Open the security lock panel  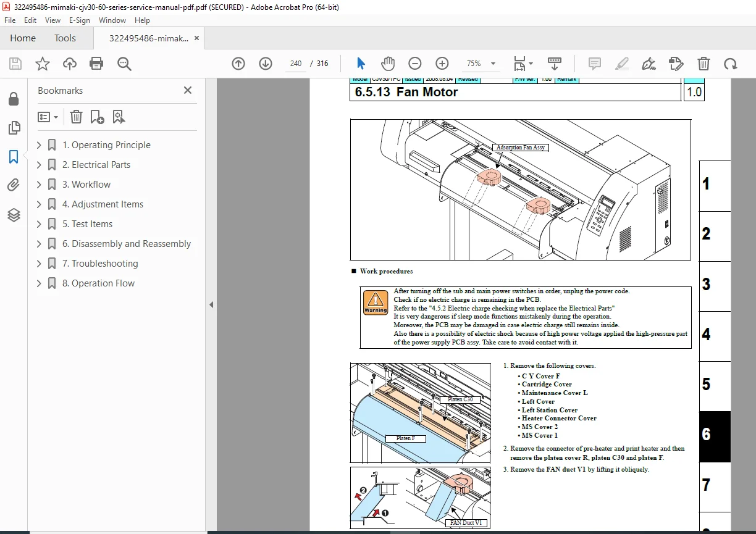14,99
